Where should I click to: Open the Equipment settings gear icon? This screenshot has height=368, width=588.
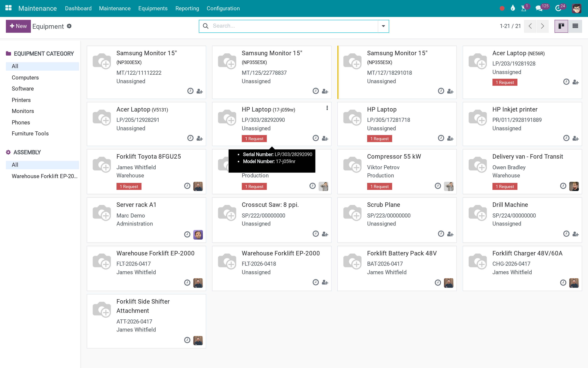tap(69, 26)
